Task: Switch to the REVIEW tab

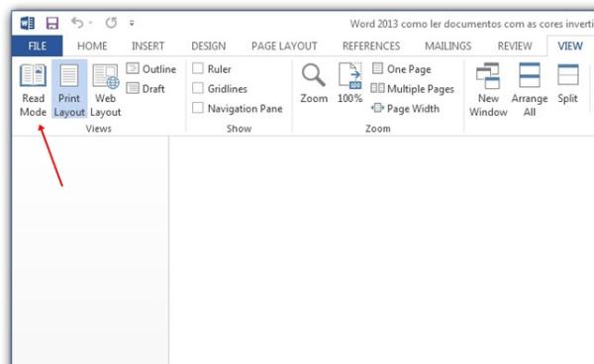Action: coord(515,46)
